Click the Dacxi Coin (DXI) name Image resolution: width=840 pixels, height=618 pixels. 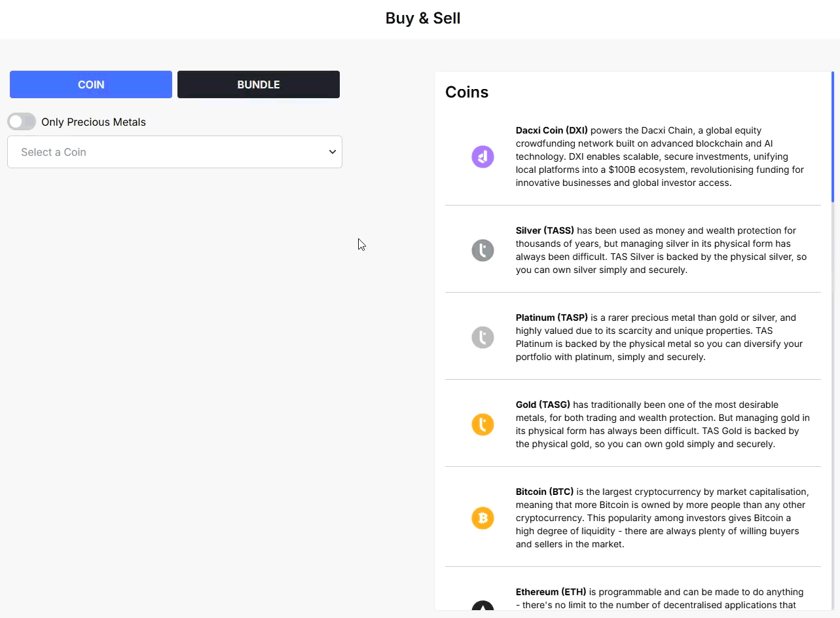tap(552, 130)
